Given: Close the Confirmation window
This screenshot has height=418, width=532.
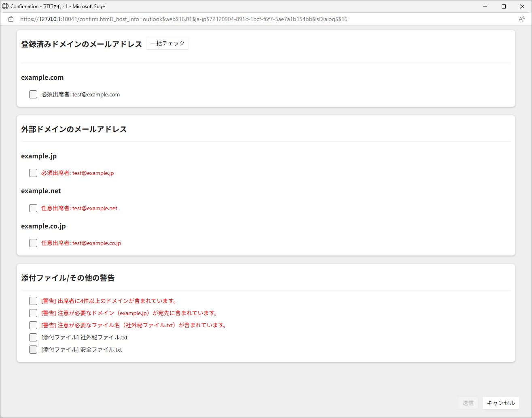Looking at the screenshot, I should [522, 6].
